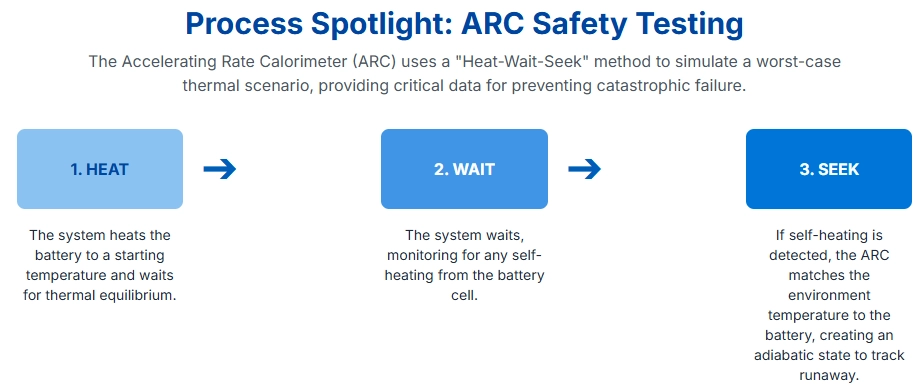
Task: Click the arrow between HEAT and WAIT
Action: pyautogui.click(x=220, y=169)
